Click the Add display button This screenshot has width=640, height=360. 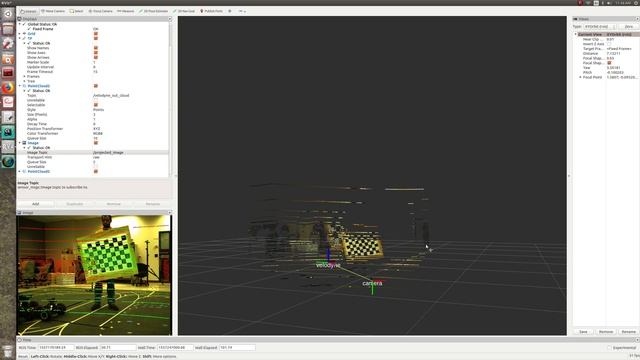point(36,204)
